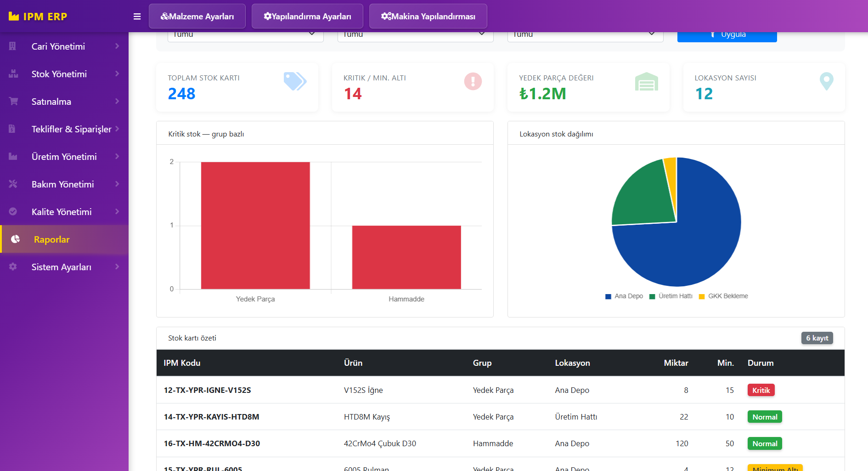Viewport: 868px width, 471px height.
Task: Click the IPM Kodu column header
Action: tap(182, 363)
